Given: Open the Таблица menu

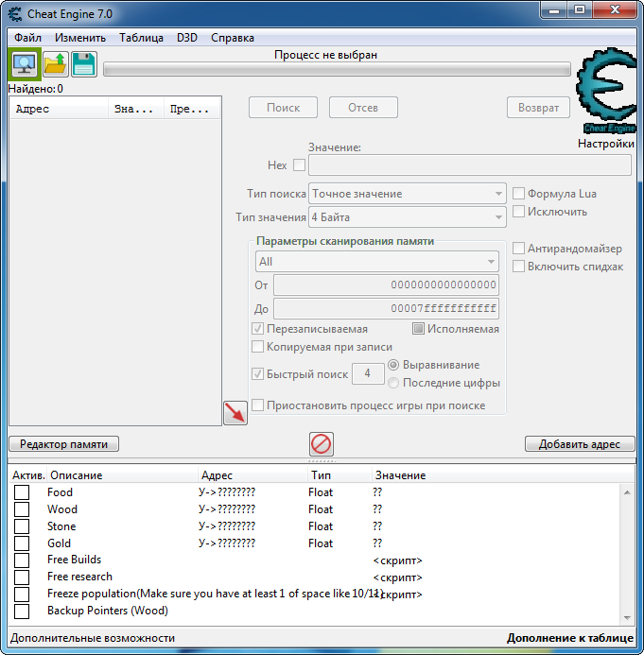Looking at the screenshot, I should 141,38.
